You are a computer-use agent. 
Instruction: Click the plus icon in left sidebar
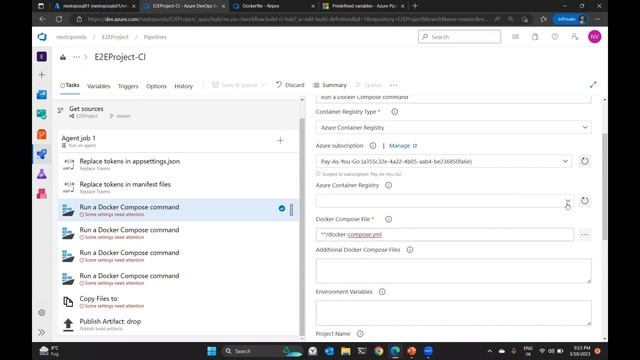pyautogui.click(x=42, y=75)
